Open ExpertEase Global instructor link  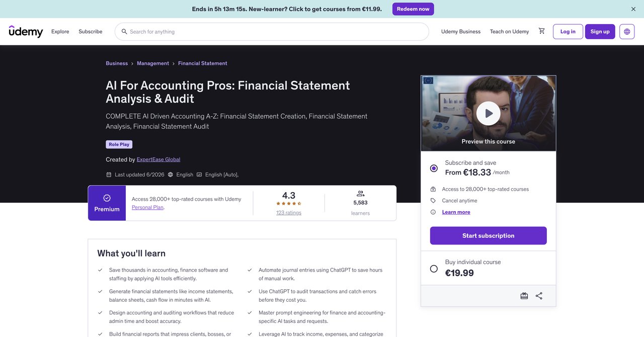click(158, 159)
